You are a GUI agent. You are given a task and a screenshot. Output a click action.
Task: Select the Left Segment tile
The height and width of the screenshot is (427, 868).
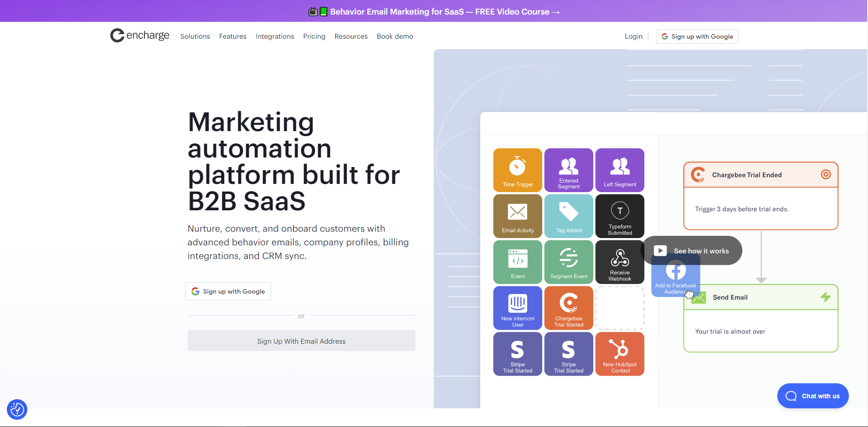(620, 170)
